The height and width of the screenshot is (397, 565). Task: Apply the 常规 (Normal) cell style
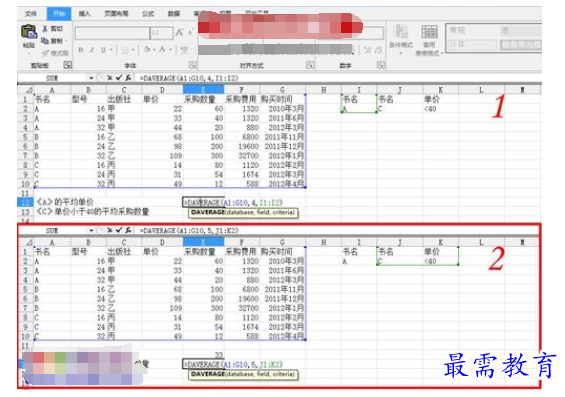tap(472, 31)
